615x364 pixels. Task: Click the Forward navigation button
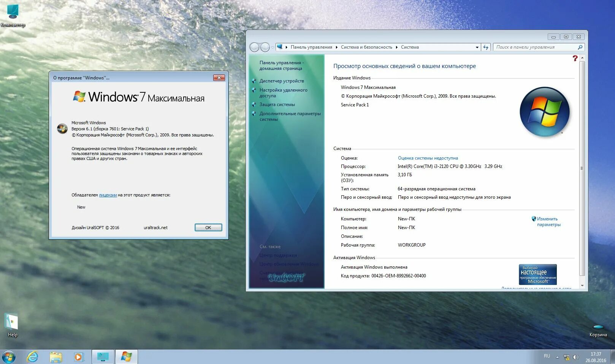point(265,47)
